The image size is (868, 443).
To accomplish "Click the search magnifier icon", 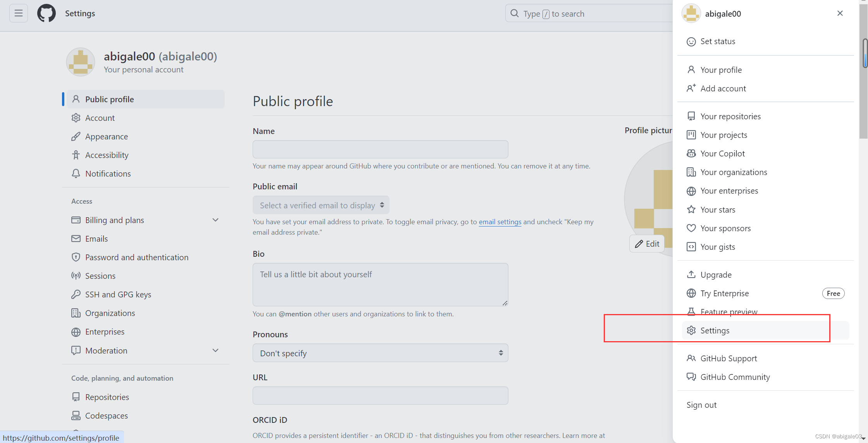I will pyautogui.click(x=514, y=13).
